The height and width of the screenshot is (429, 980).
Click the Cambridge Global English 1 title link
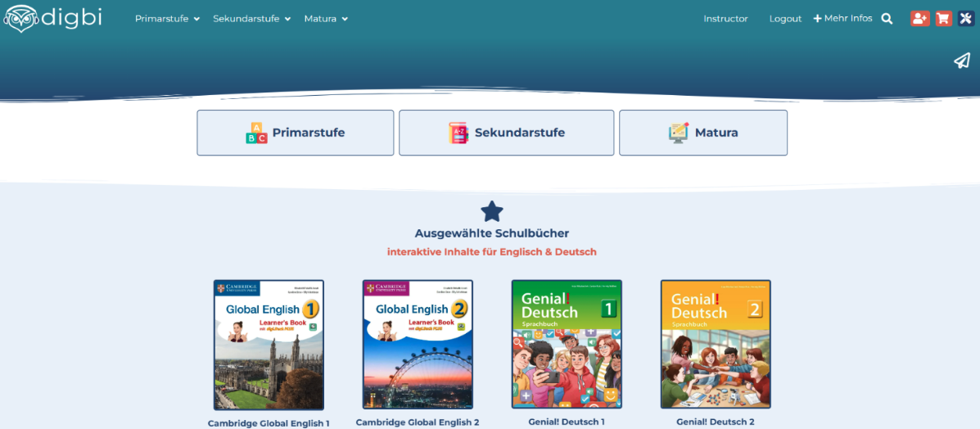coord(269,423)
